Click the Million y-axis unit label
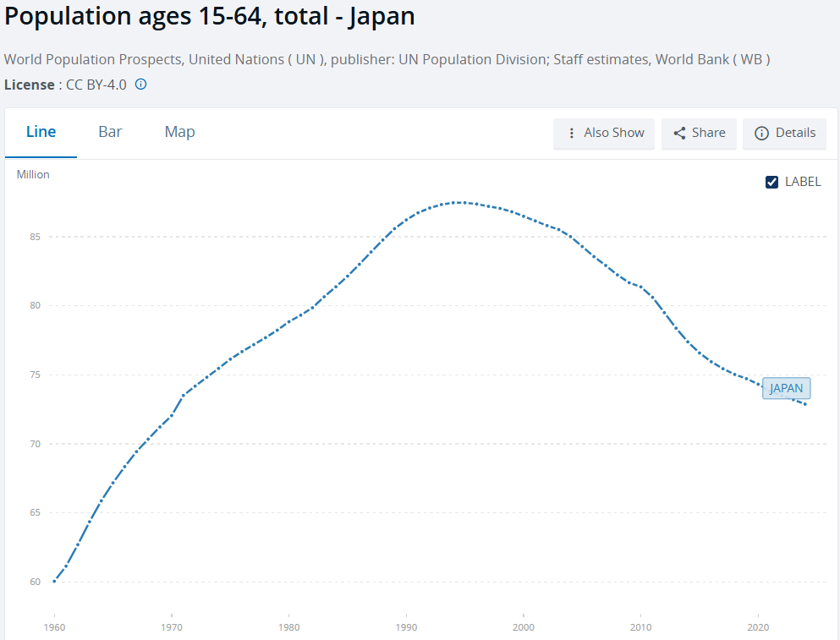The width and height of the screenshot is (840, 640). [33, 175]
